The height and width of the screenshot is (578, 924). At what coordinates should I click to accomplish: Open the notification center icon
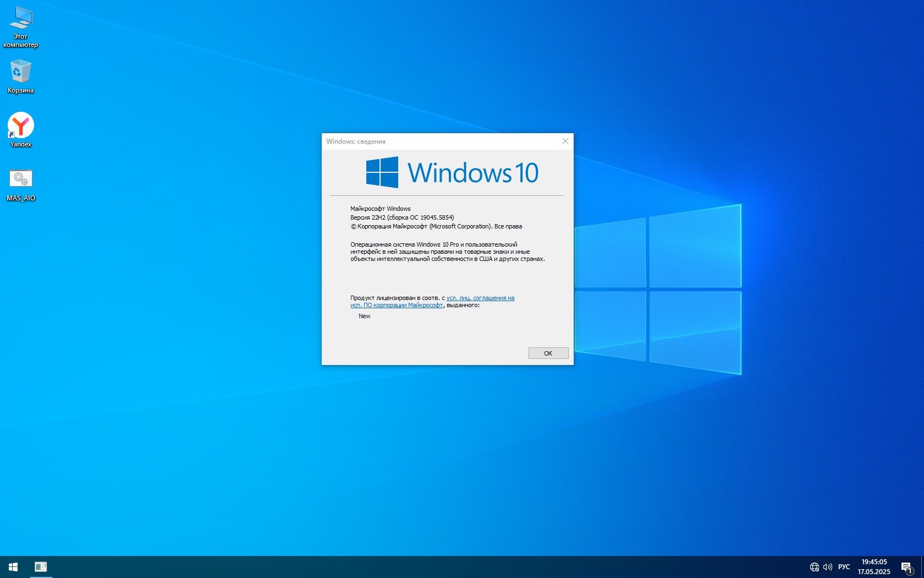(906, 567)
